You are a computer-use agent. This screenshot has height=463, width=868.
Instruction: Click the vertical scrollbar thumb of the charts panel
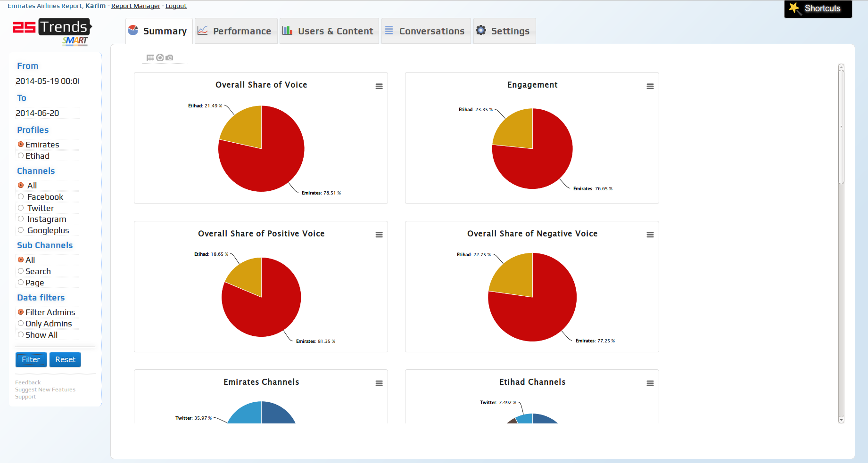click(x=841, y=127)
